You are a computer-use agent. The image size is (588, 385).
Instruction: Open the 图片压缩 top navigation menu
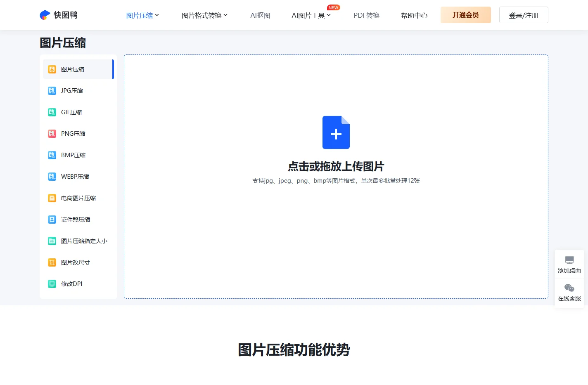tap(140, 15)
